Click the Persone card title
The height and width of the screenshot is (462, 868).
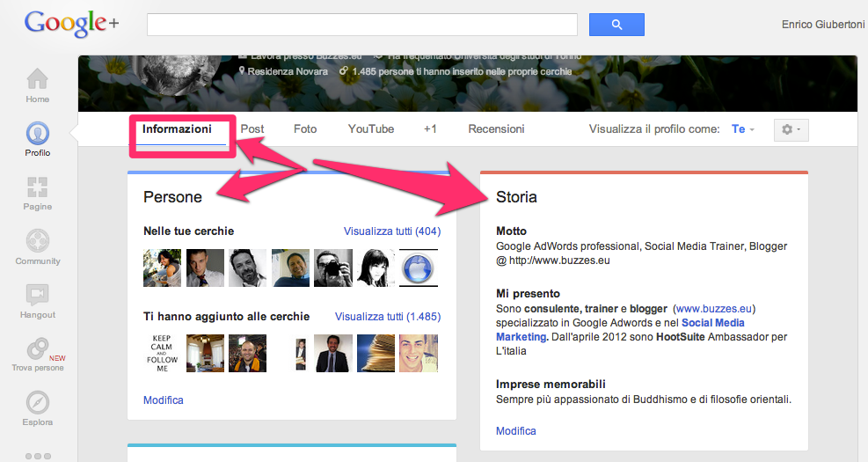[x=172, y=196]
